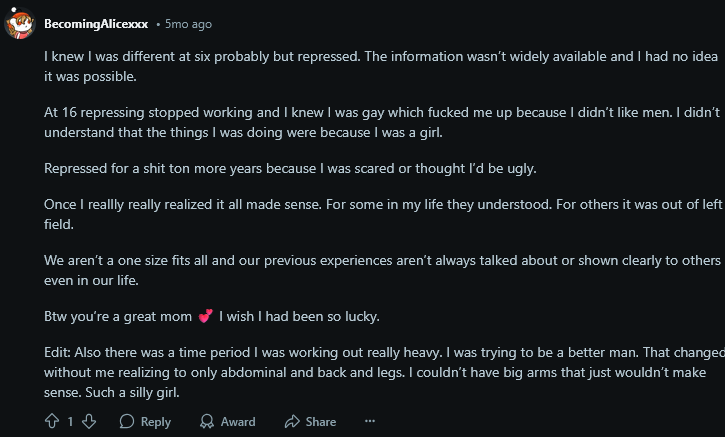Screen dimensions: 725x437
Task: Click the paragraph starting "I knew I was different"
Action: click(x=380, y=66)
